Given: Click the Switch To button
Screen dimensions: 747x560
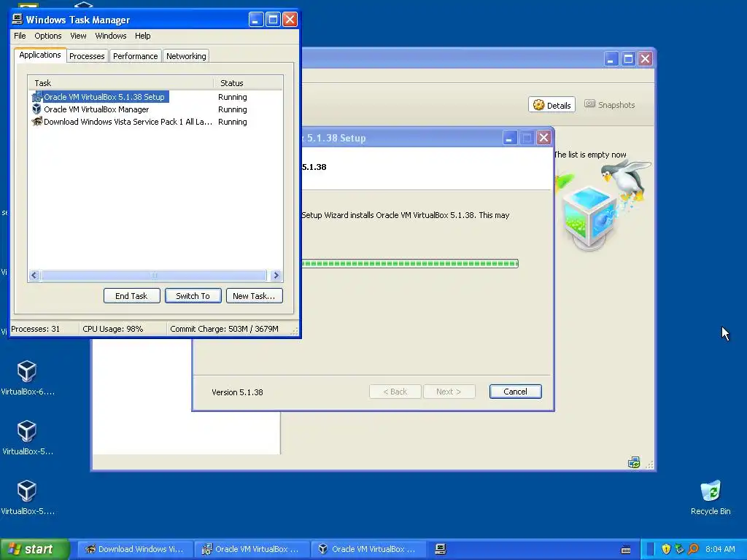Looking at the screenshot, I should [x=193, y=296].
